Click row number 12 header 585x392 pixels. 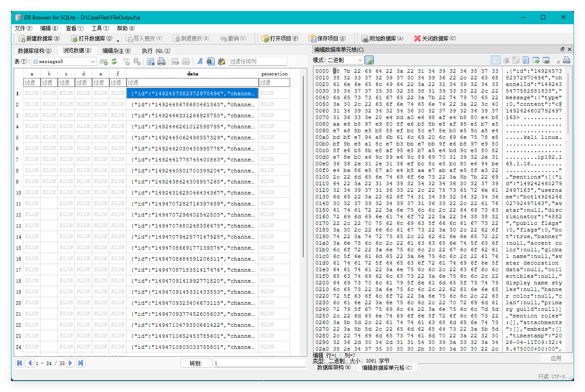click(19, 215)
